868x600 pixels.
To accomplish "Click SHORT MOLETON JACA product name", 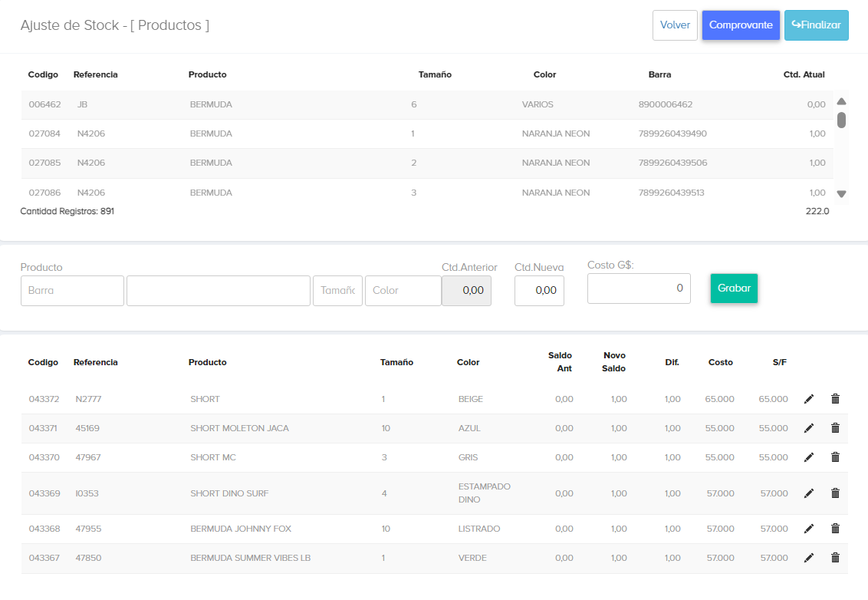I will point(240,428).
